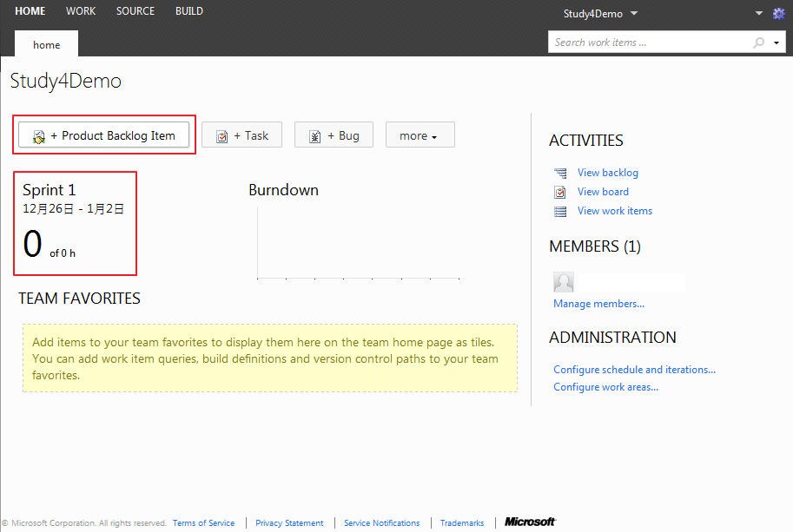Open the SOURCE hub

click(x=135, y=11)
